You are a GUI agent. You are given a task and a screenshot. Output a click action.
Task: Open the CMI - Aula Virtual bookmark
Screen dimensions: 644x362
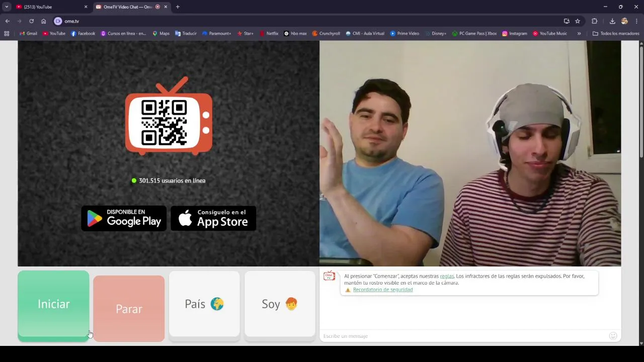[x=365, y=34]
